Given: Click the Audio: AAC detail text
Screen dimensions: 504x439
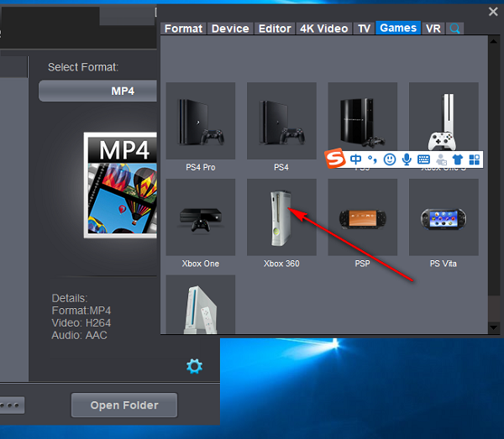Looking at the screenshot, I should pyautogui.click(x=80, y=335).
